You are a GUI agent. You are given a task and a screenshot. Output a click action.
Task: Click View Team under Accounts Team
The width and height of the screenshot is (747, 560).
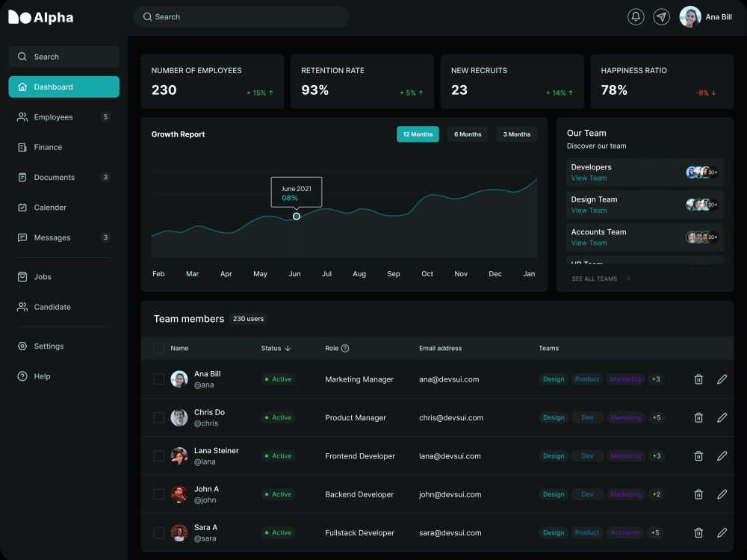click(x=589, y=243)
